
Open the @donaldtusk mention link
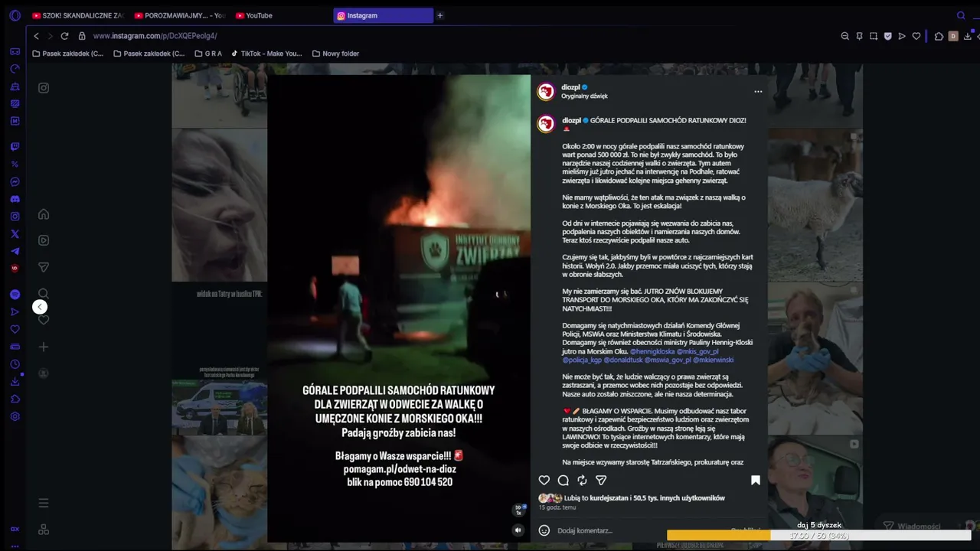pos(623,360)
